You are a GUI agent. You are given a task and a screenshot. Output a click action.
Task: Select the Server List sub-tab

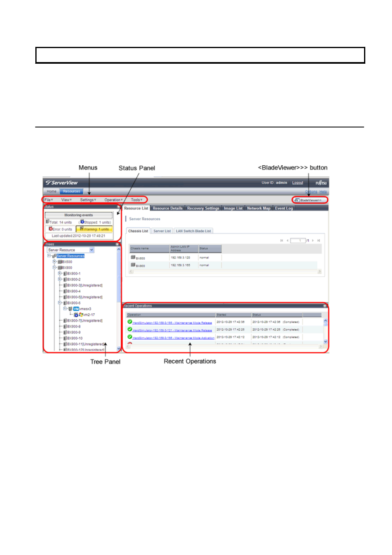162,231
